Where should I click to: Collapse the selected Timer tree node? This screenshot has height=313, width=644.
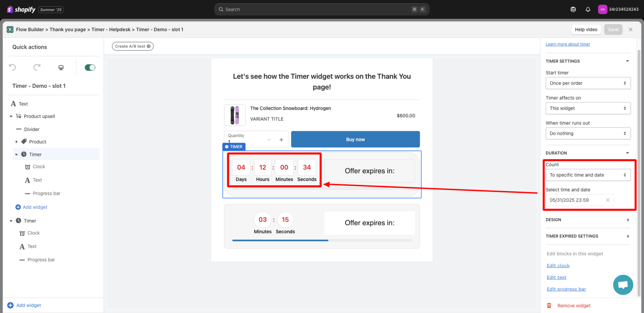17,154
